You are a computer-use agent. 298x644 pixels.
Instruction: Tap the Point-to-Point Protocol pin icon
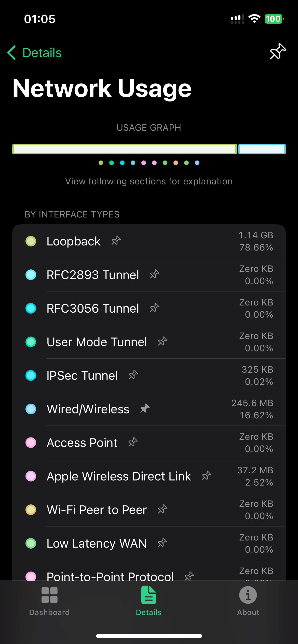click(x=189, y=576)
